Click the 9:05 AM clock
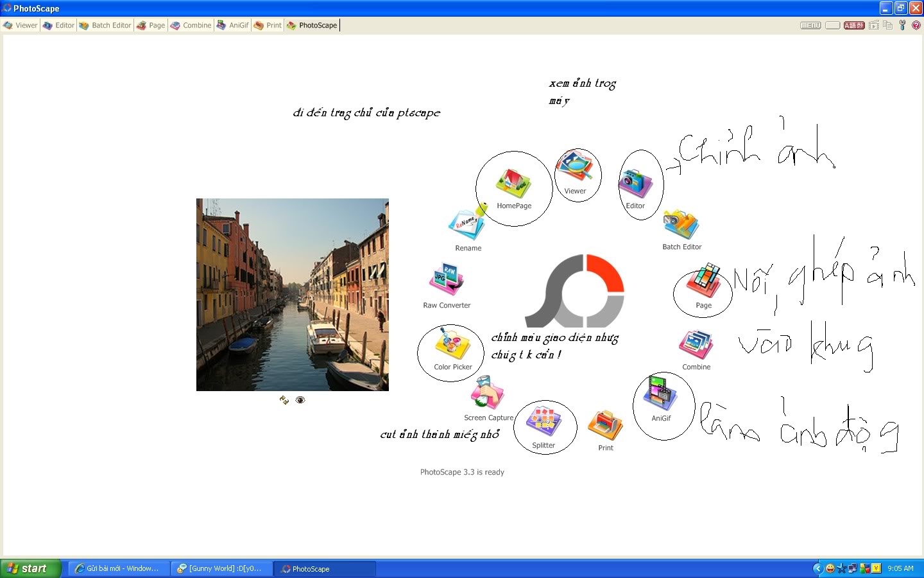The image size is (924, 578). (x=900, y=568)
